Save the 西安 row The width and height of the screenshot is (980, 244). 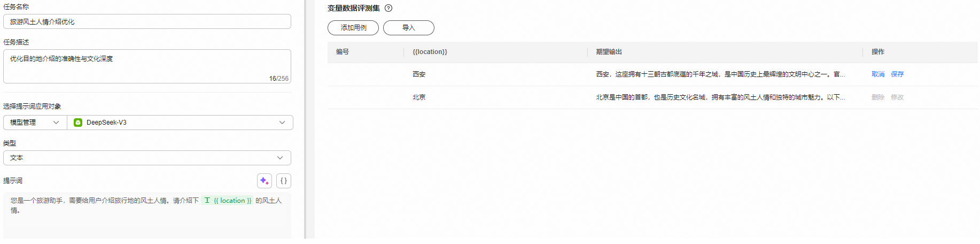pos(897,74)
